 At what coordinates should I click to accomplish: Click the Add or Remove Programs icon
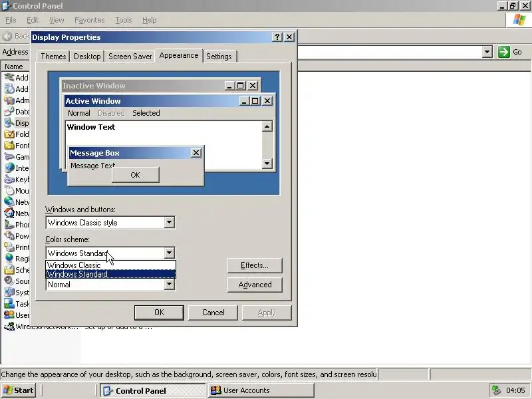(9, 89)
